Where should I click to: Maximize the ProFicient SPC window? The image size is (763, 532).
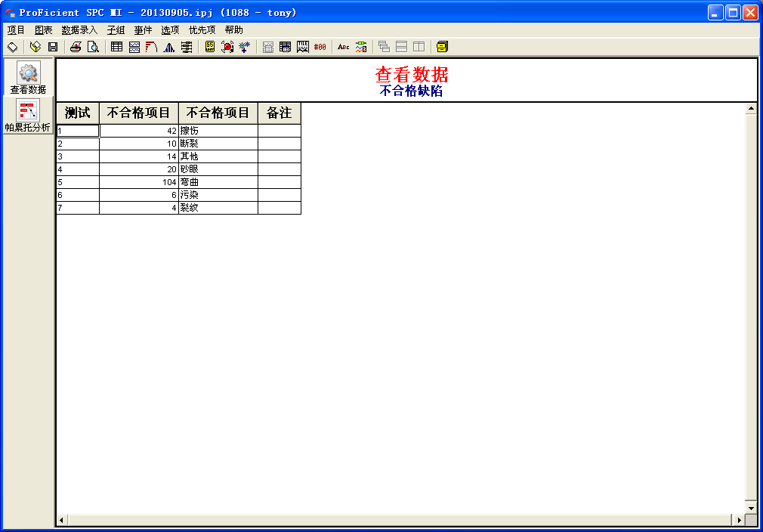[733, 13]
